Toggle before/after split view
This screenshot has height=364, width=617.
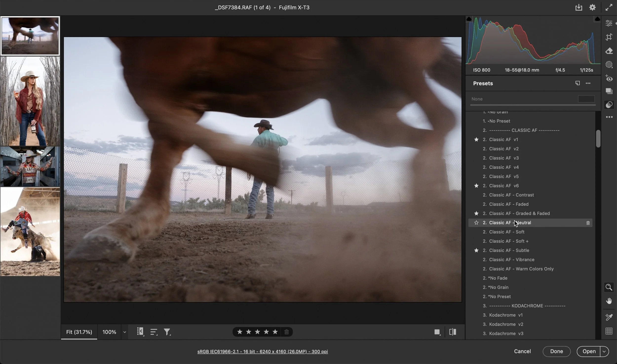coord(453,332)
